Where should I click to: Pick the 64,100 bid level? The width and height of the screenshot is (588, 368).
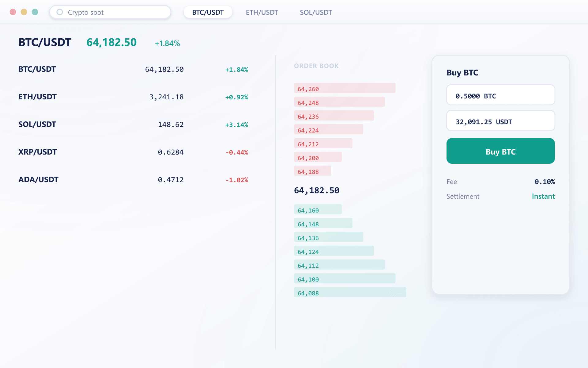click(345, 278)
